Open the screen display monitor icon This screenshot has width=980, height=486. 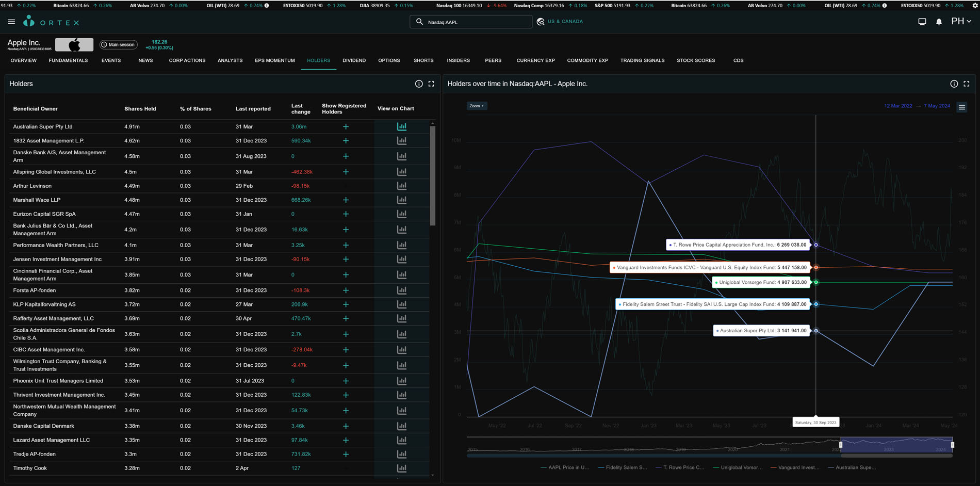click(922, 22)
